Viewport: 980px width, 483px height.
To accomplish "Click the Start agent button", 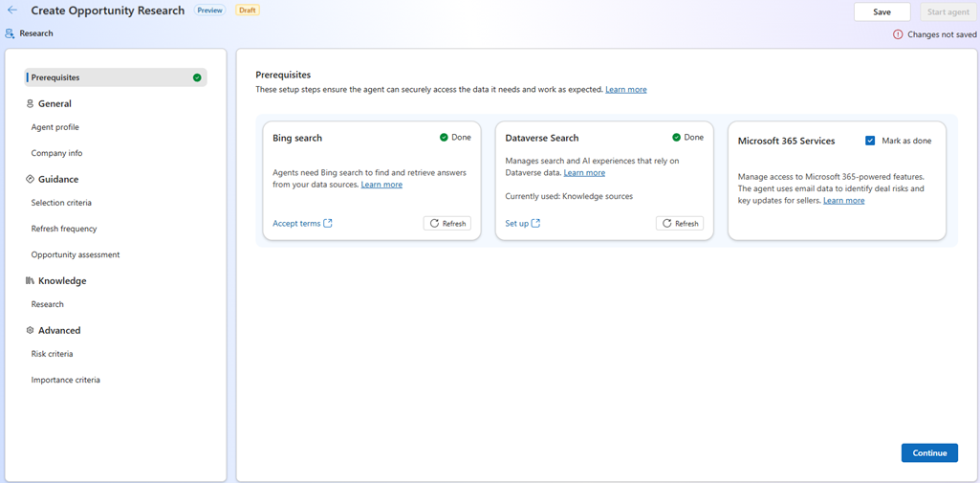I will point(948,11).
